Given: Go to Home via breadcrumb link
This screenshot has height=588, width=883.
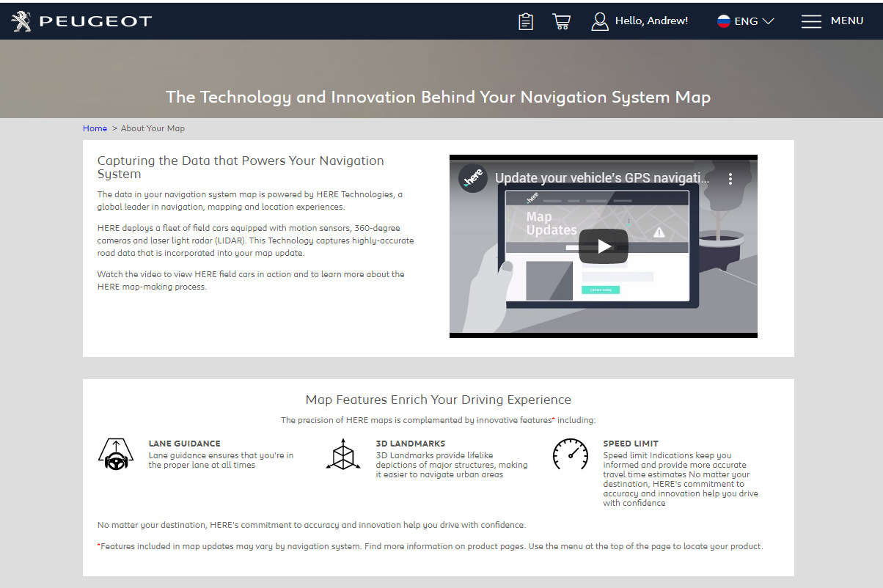Looking at the screenshot, I should pos(95,128).
